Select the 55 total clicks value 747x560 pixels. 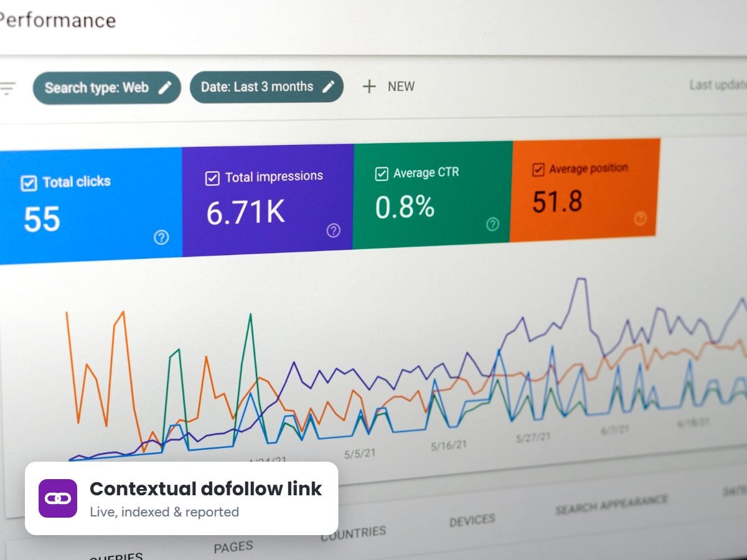42,220
